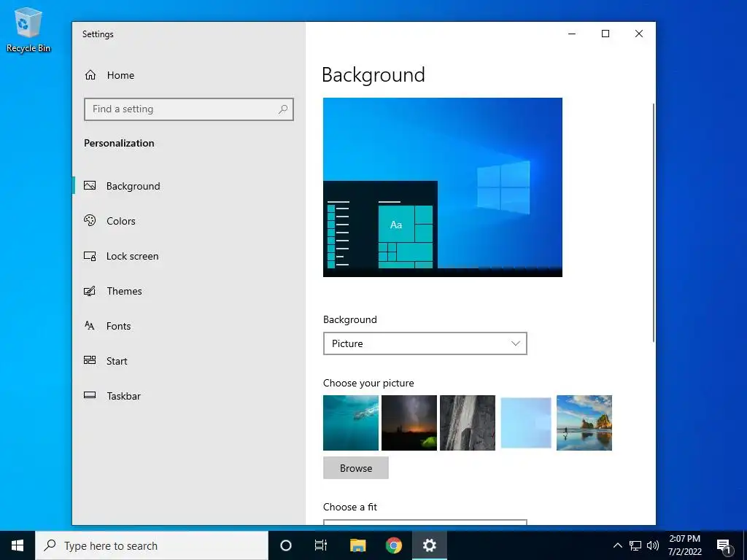Select the Background icon in the sidebar
Viewport: 747px width, 560px height.
90,186
